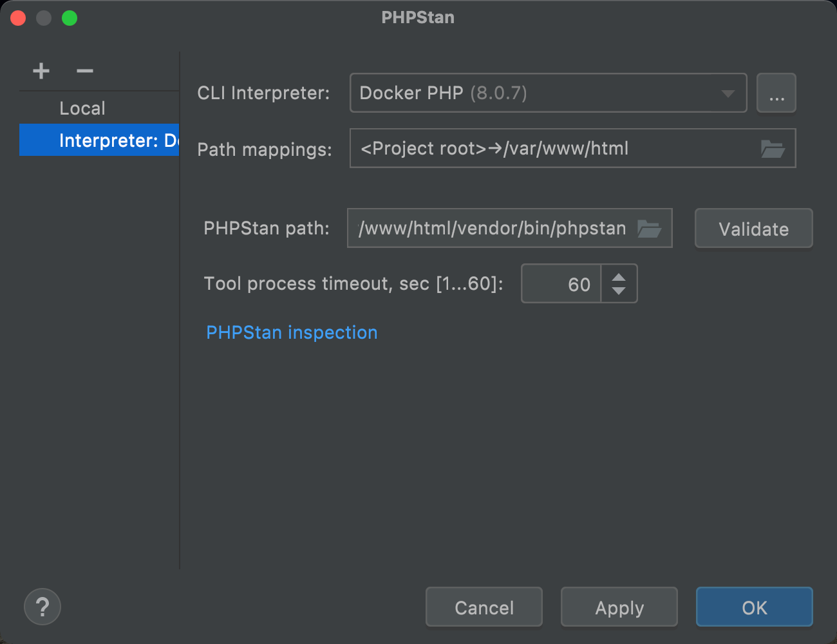Screen dimensions: 837x644
Task: Click the Path mappings text field
Action: coord(554,149)
